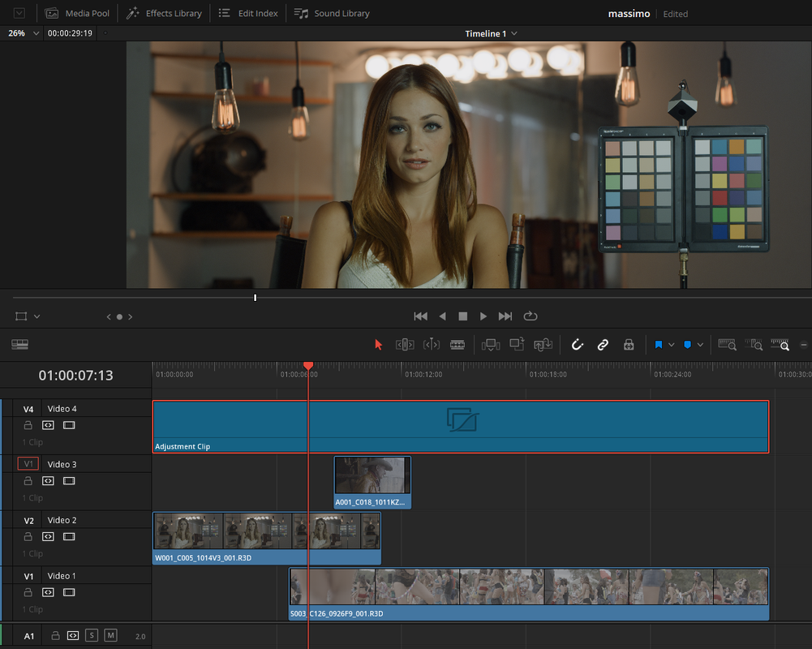812x649 pixels.
Task: Jump to the first frame
Action: [x=420, y=316]
